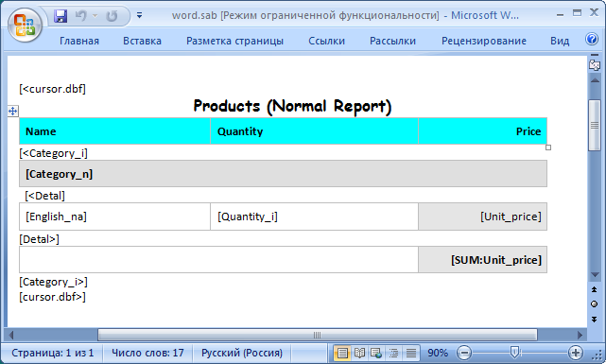Open the Вид ribbon tab
Viewport: 606px width, 364px height.
tap(560, 41)
